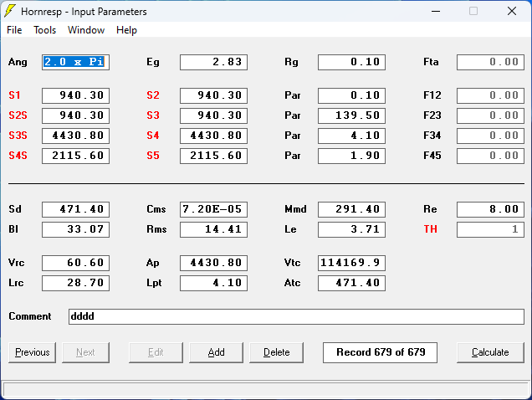Click the Le field value 3.71
Viewport: 532px width, 400px height.
pyautogui.click(x=351, y=229)
